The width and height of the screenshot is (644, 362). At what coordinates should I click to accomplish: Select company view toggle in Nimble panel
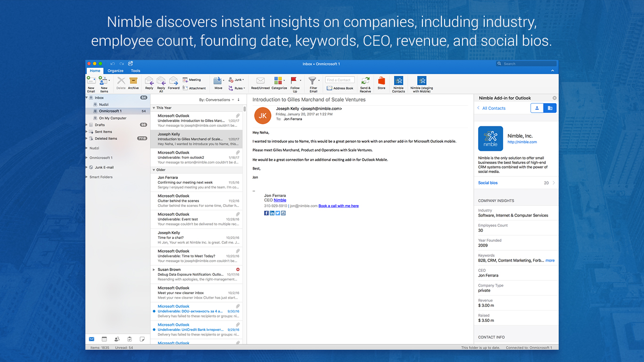click(550, 108)
